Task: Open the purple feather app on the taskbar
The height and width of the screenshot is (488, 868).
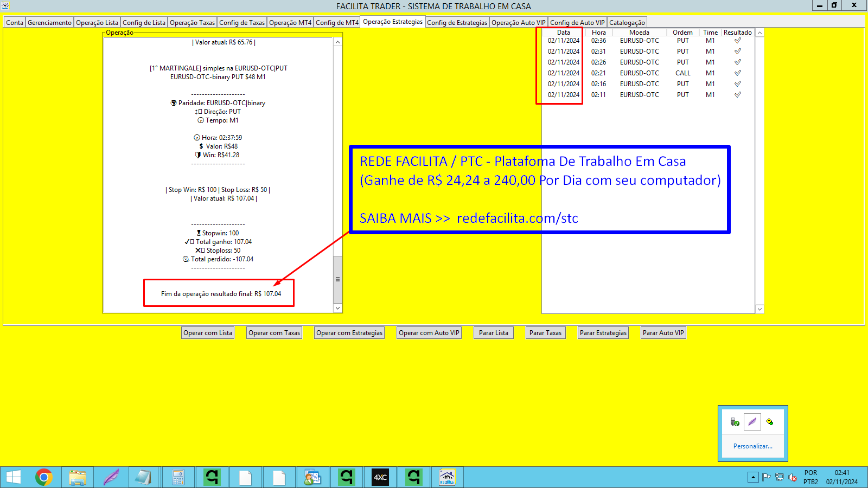Action: coord(111,477)
